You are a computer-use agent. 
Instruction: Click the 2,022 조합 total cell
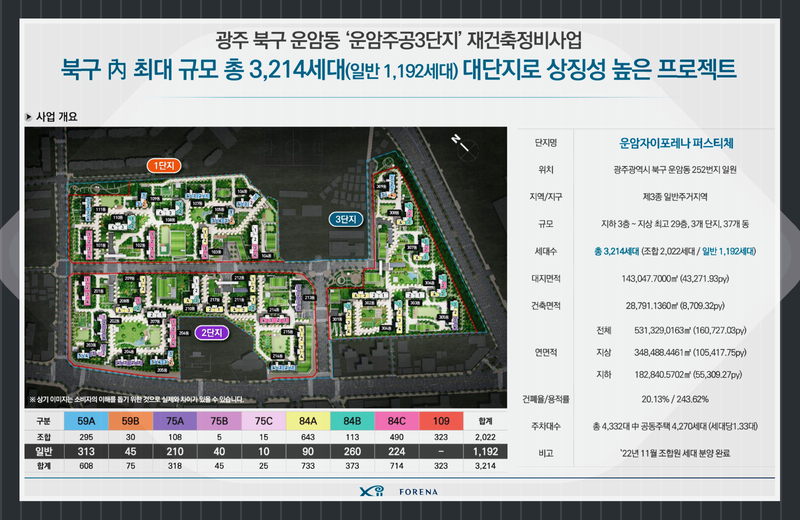coord(485,437)
